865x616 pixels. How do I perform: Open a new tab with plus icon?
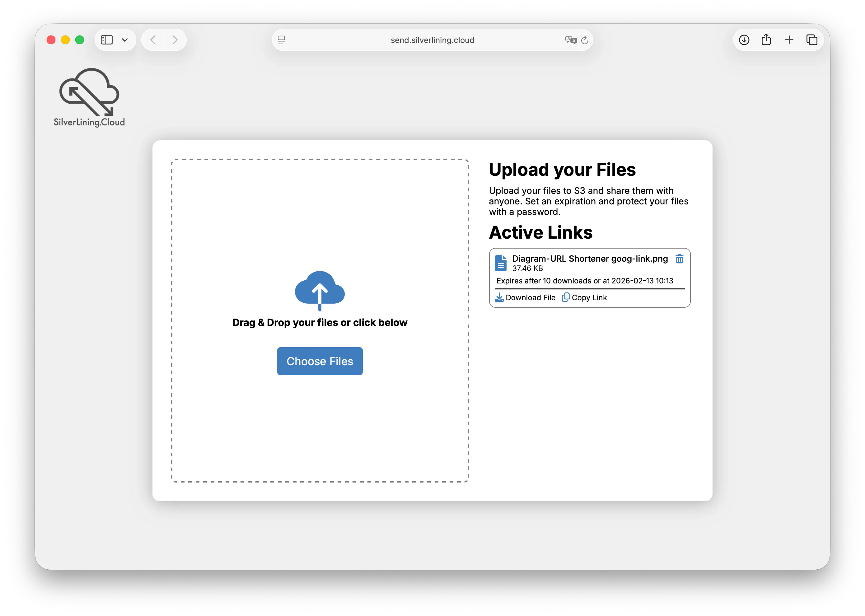[x=789, y=40]
